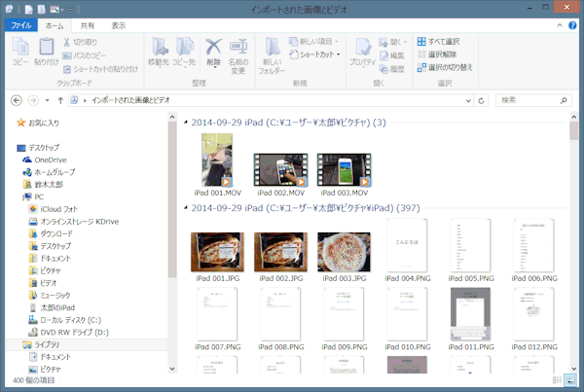The height and width of the screenshot is (392, 584).
Task: Switch to the 表示 ribbon tab
Action: tap(118, 24)
